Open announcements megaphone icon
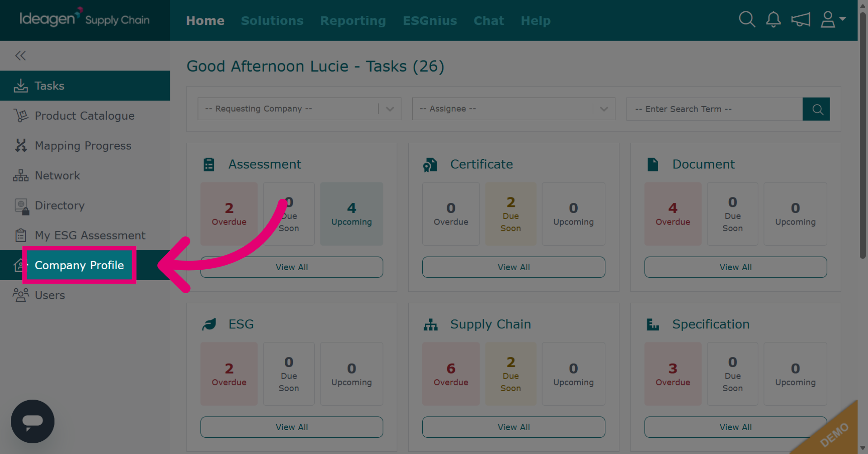Screen dimensions: 868x454 click(x=800, y=19)
